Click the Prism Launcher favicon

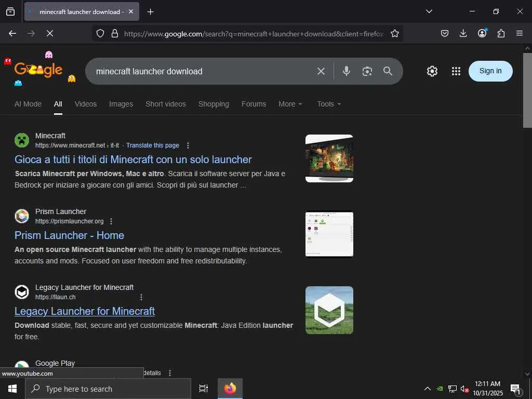[x=22, y=216]
